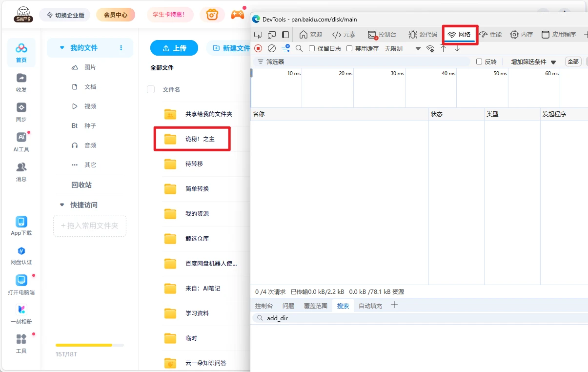588x372 pixels.
Task: Click the 会员中心 button
Action: point(116,15)
